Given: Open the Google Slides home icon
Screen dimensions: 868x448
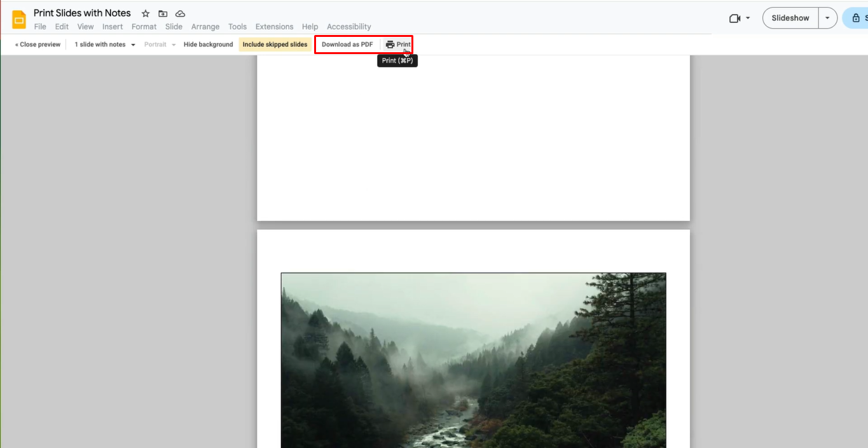Looking at the screenshot, I should point(19,19).
